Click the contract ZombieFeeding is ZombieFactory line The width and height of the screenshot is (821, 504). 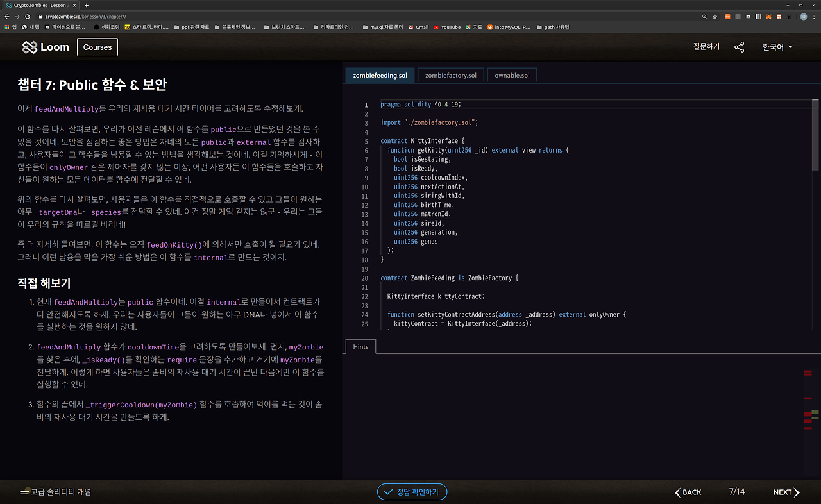click(x=449, y=278)
